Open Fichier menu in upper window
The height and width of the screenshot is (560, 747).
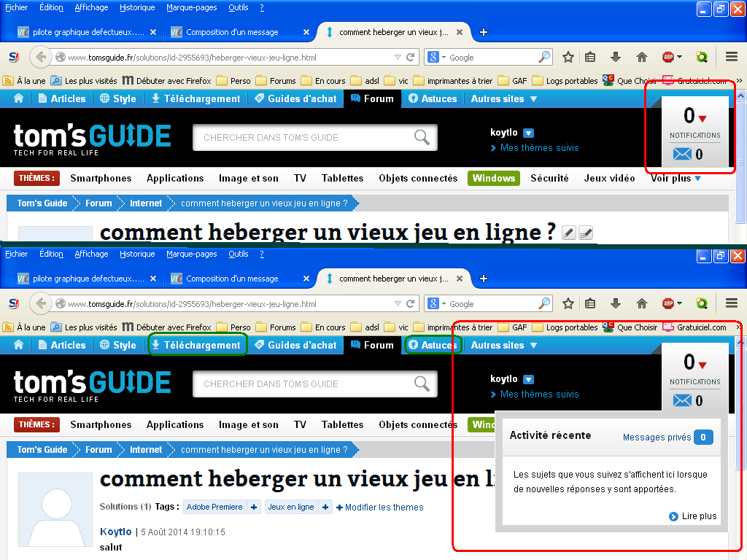(16, 7)
